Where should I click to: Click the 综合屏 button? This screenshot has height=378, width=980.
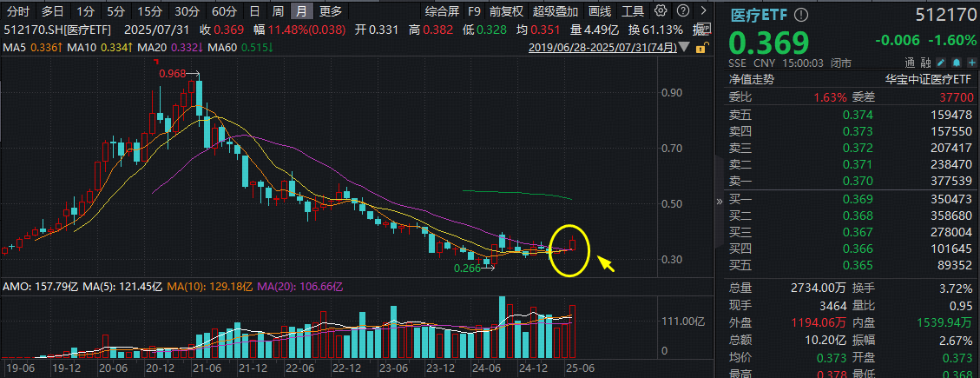(442, 11)
